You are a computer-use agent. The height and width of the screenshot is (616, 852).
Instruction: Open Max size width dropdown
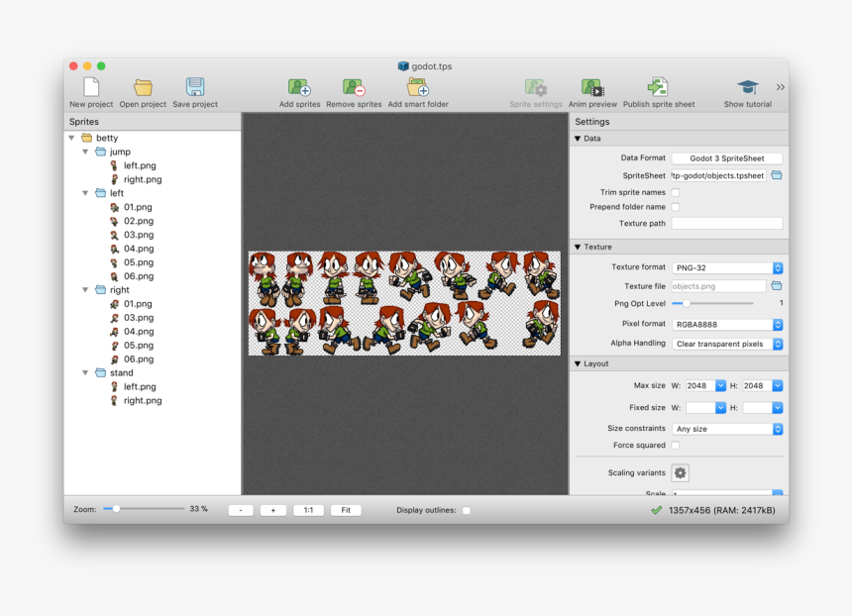(720, 385)
